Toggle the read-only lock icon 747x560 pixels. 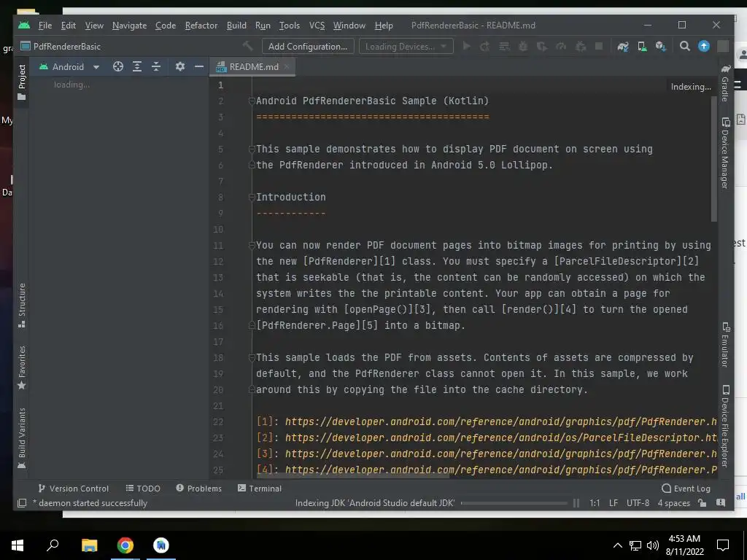click(703, 503)
